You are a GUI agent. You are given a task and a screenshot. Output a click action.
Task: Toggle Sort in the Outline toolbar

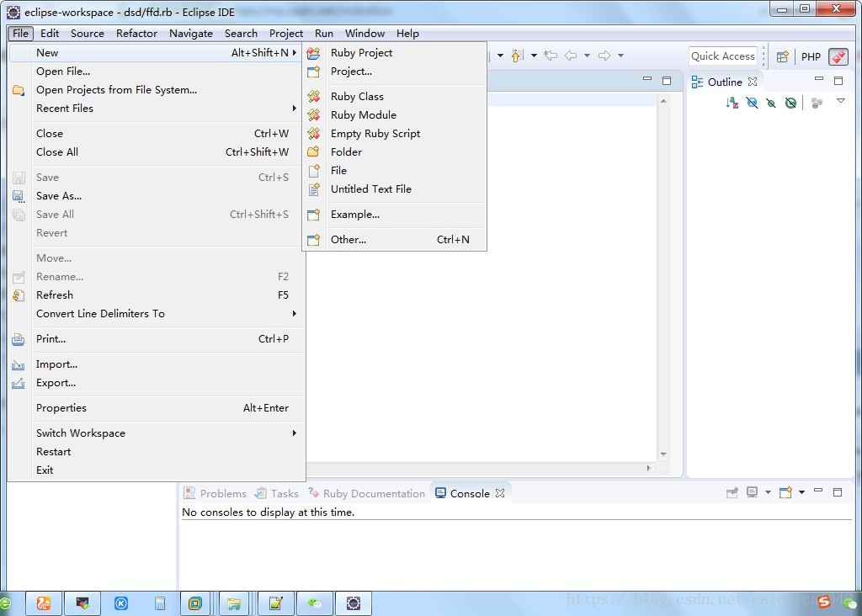point(732,102)
